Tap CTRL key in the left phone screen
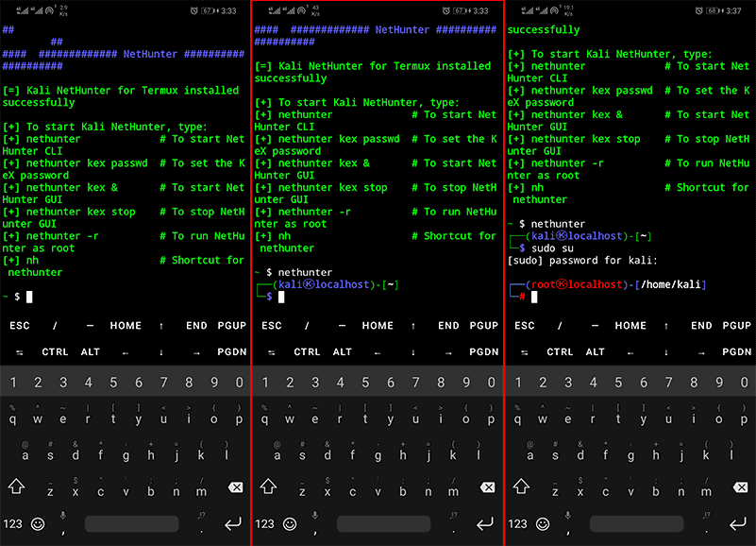 [x=55, y=352]
